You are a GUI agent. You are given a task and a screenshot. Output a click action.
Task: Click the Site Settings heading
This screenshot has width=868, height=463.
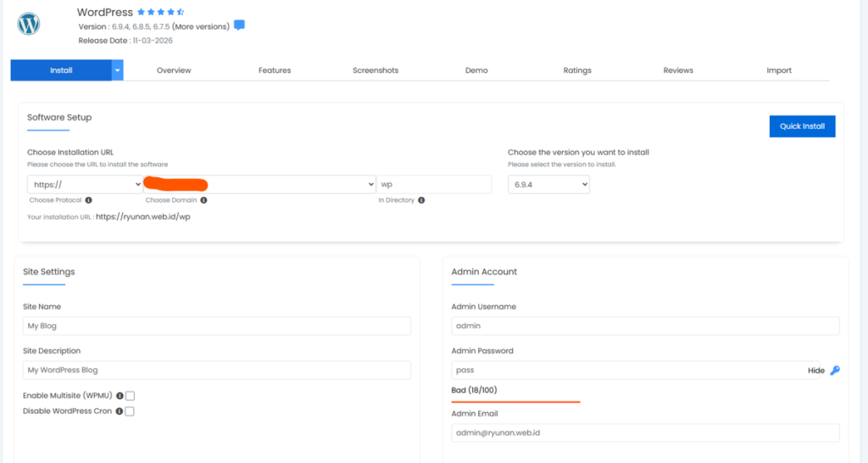48,272
